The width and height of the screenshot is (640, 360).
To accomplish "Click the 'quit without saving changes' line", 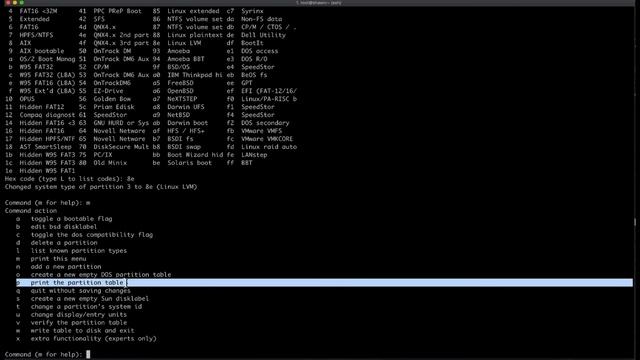I will [x=73, y=291].
